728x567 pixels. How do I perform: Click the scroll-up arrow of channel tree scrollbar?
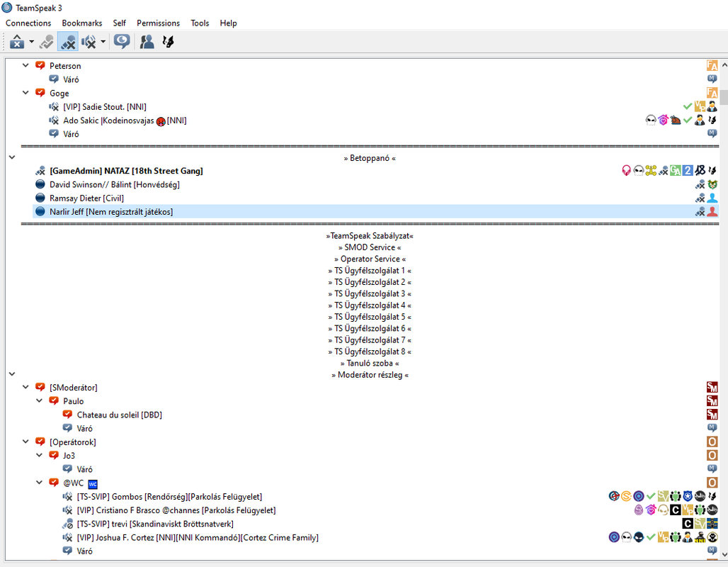[x=724, y=65]
